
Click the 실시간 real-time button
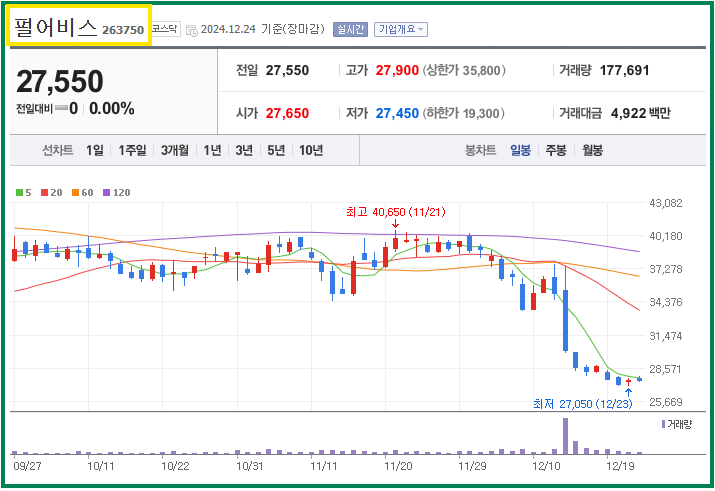(x=350, y=30)
